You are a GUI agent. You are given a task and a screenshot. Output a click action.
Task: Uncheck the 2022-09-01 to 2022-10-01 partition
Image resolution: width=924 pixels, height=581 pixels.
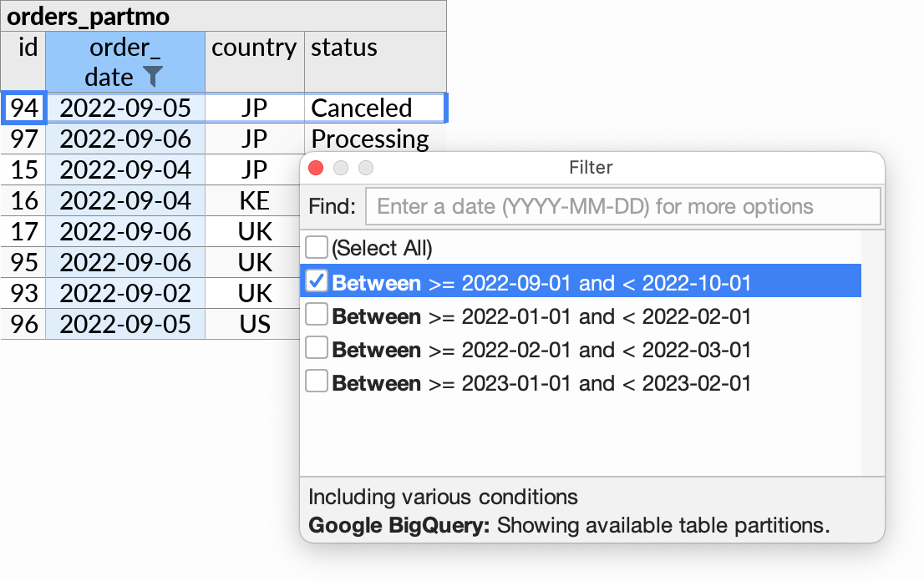(317, 283)
